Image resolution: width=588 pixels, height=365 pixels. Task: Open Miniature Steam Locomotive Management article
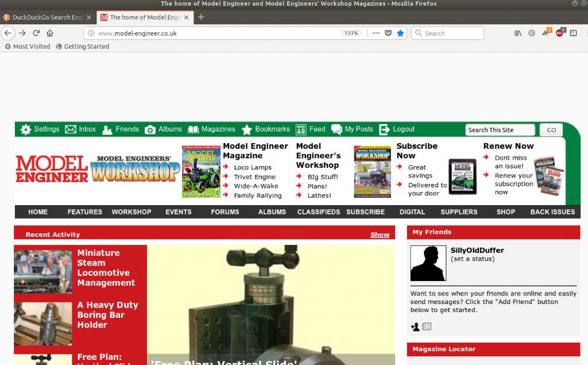[x=106, y=268]
